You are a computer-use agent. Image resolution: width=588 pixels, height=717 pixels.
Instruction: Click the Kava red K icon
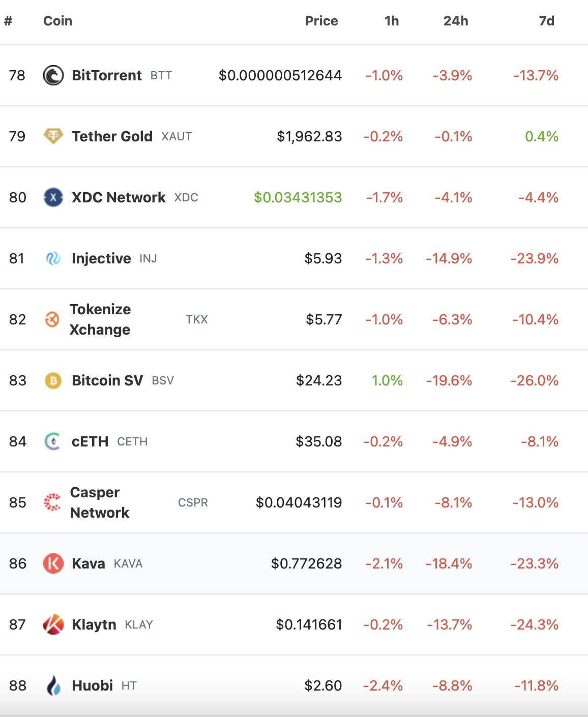[x=53, y=563]
